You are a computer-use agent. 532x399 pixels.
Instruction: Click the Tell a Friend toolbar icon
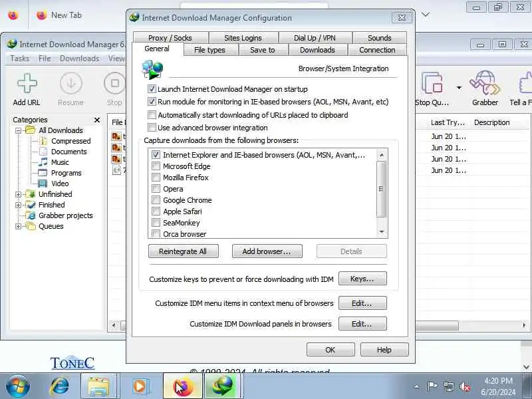521,89
